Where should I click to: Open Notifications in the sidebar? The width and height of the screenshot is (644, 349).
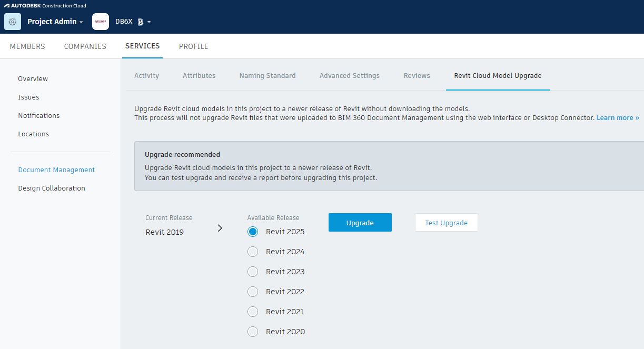[39, 116]
